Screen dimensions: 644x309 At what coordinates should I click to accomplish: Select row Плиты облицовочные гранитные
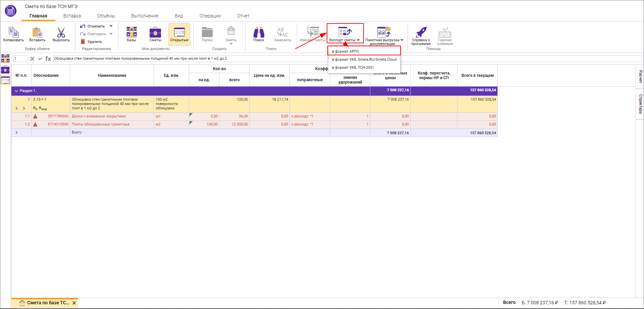click(x=254, y=124)
